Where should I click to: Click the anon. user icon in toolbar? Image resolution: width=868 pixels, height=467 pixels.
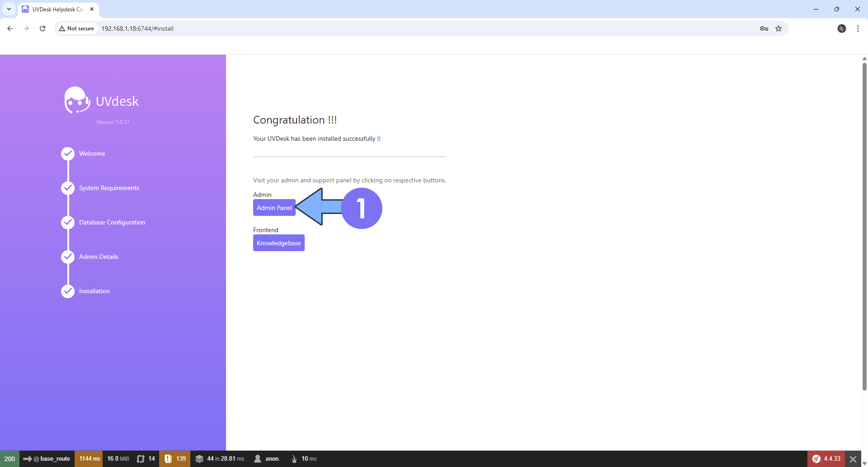pos(258,459)
